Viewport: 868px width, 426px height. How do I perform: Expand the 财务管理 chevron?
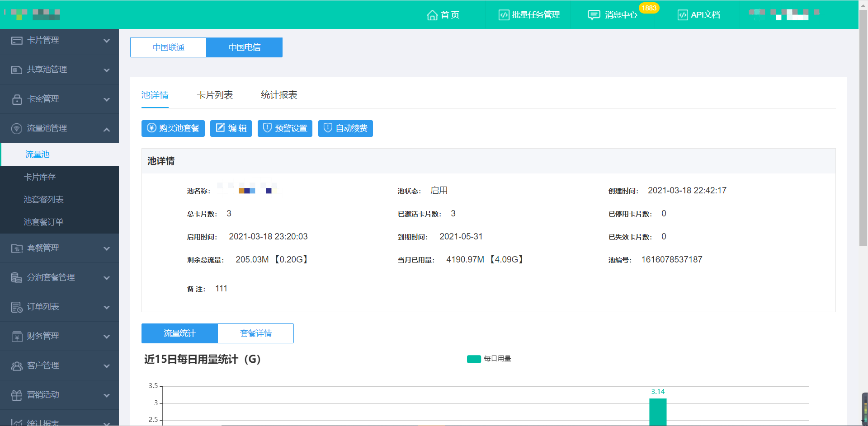(107, 337)
